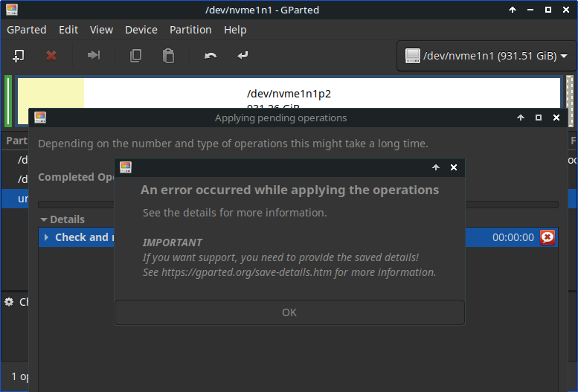Click the green first partition strip in disk map
578x392 pixels.
pos(8,100)
